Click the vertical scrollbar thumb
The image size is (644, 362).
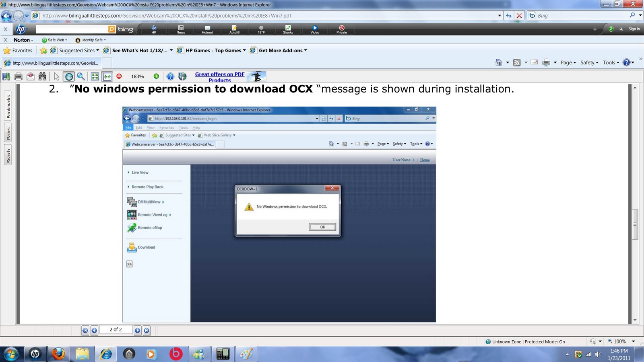click(x=635, y=224)
